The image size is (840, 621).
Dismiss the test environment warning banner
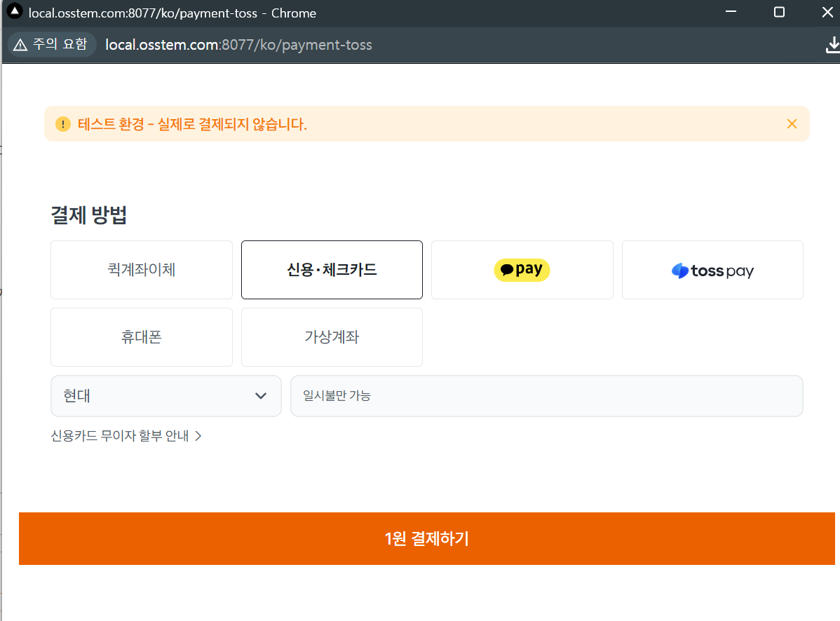click(x=792, y=123)
